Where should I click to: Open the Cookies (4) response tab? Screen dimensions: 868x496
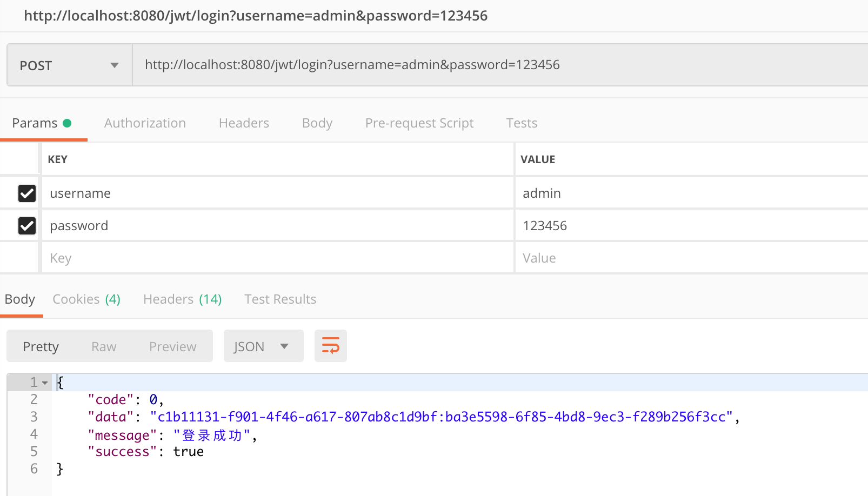(x=86, y=299)
